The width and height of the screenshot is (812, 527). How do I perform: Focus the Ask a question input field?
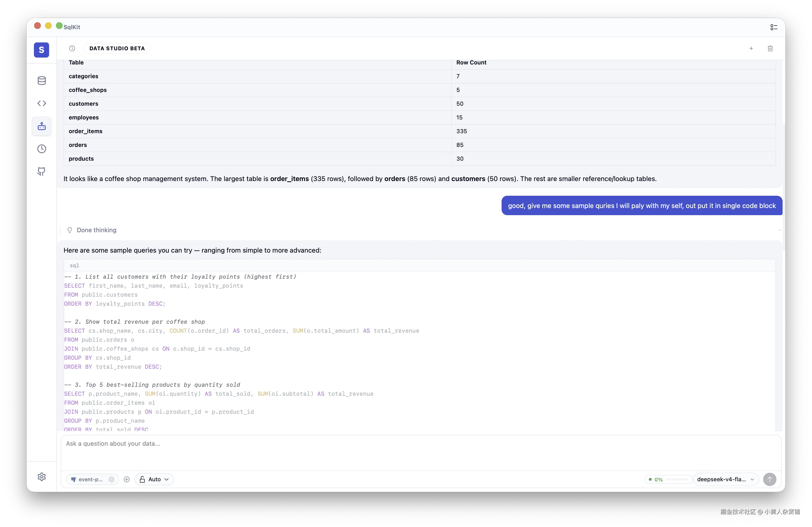[421, 453]
